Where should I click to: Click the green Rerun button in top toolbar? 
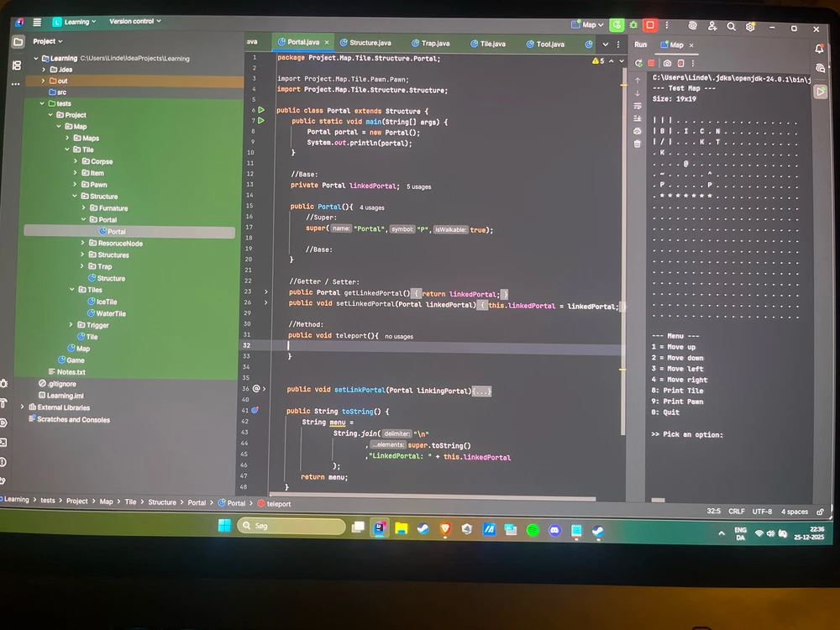pyautogui.click(x=617, y=25)
